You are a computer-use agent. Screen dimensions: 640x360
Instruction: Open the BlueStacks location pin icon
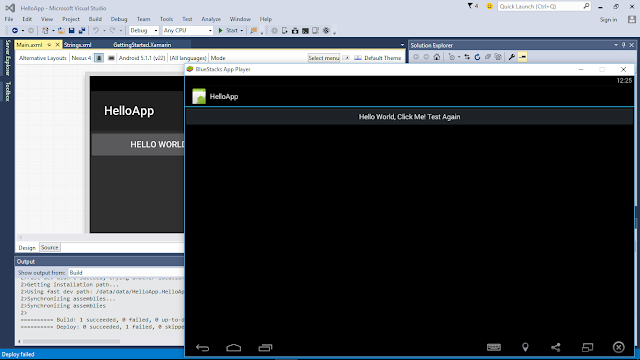525,347
